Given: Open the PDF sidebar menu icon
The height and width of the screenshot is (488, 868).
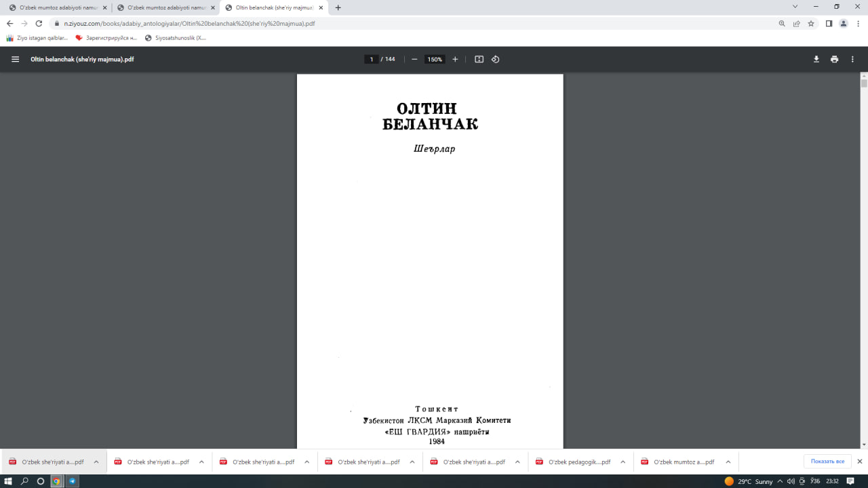Looking at the screenshot, I should point(15,59).
